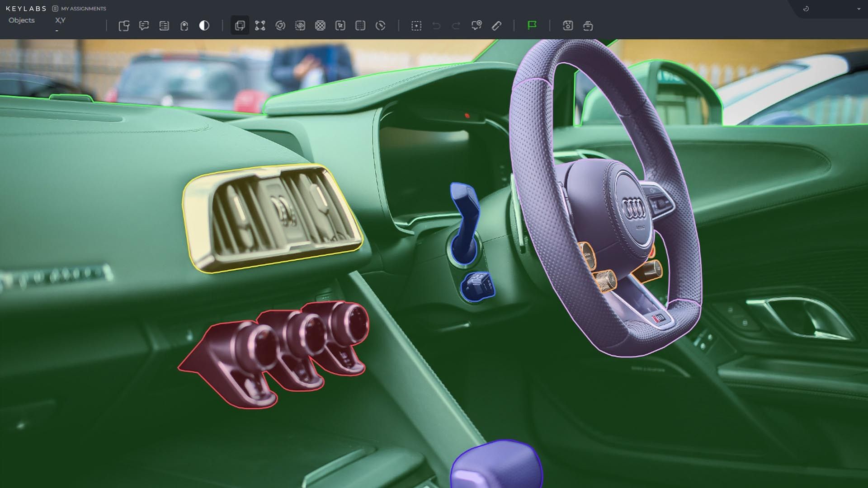Viewport: 868px width, 488px height.
Task: Toggle the image contrast view
Action: pyautogui.click(x=204, y=26)
